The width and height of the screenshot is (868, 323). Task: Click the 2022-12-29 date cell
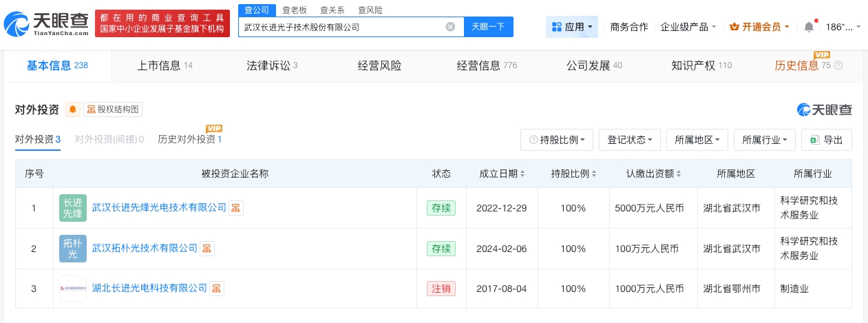[x=502, y=208]
